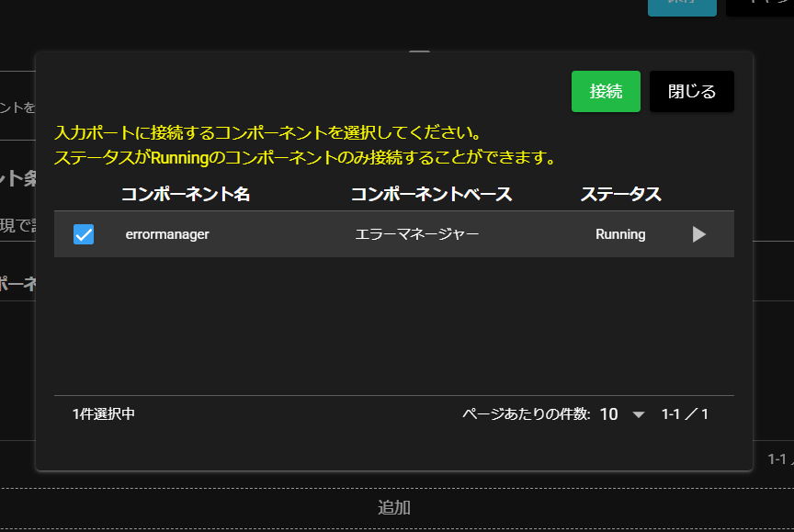The width and height of the screenshot is (794, 532).
Task: Close the dialog with 閉じる button
Action: tap(691, 92)
